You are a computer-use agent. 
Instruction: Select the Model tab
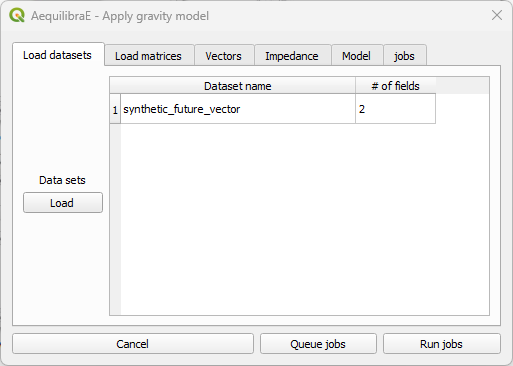pyautogui.click(x=357, y=56)
